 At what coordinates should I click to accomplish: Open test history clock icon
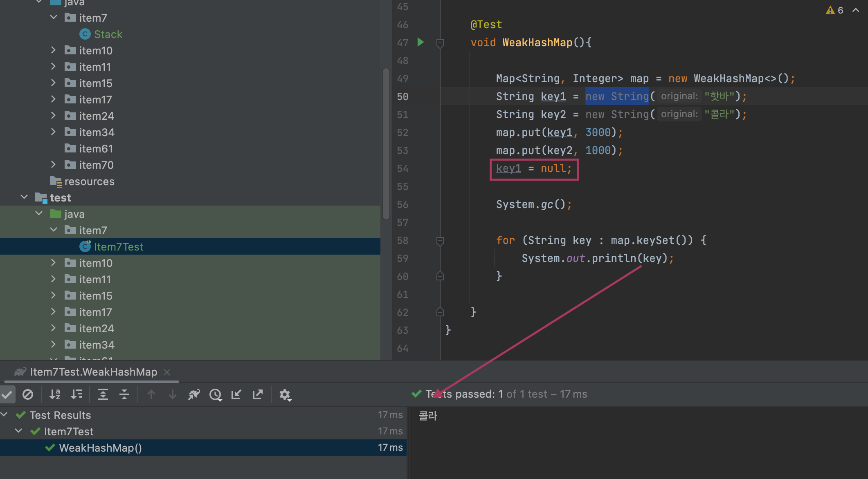(x=216, y=394)
